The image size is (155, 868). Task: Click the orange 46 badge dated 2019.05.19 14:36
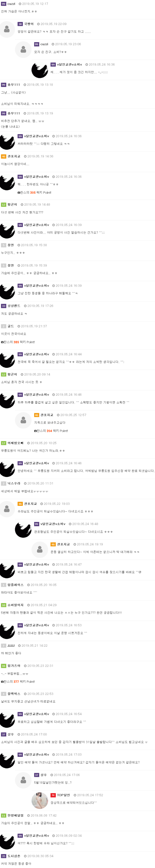[x=3, y=156]
